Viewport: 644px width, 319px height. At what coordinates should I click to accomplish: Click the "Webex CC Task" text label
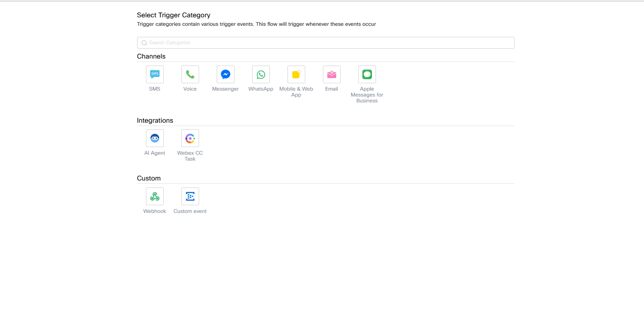190,156
